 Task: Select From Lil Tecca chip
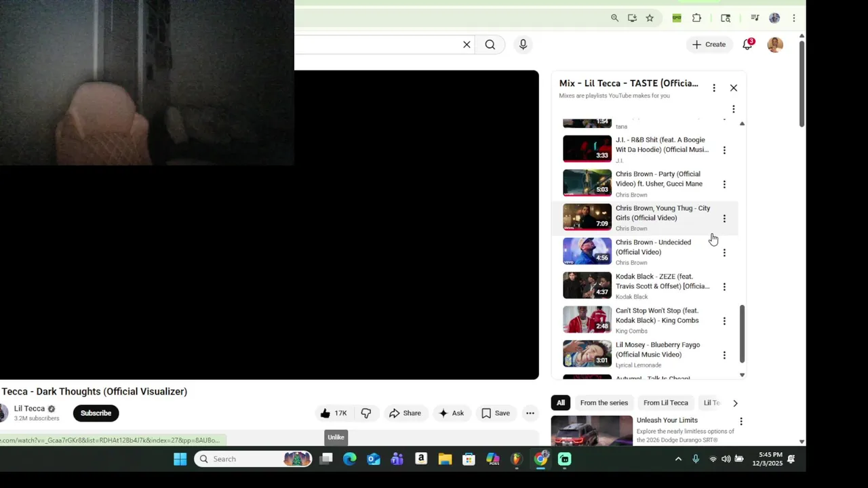665,403
